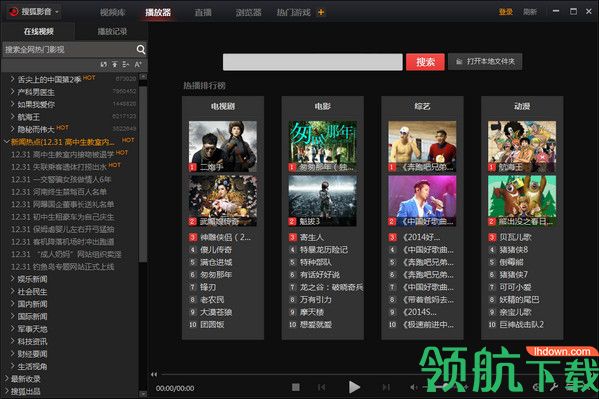Open 二炮手 TV drama thumbnail
This screenshot has width=599, height=399.
click(x=223, y=146)
